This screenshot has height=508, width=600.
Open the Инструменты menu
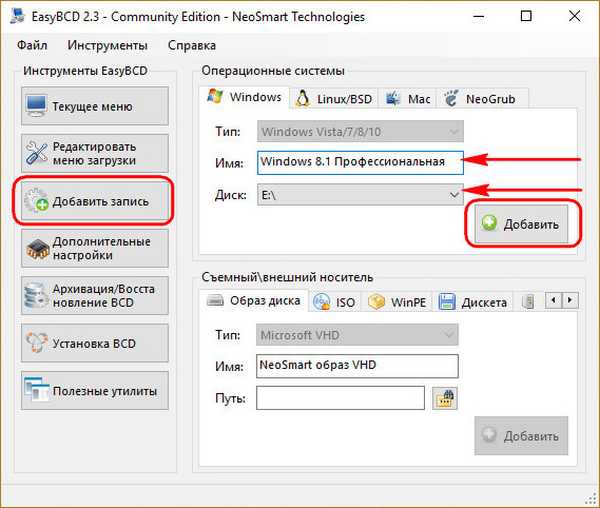pos(107,45)
